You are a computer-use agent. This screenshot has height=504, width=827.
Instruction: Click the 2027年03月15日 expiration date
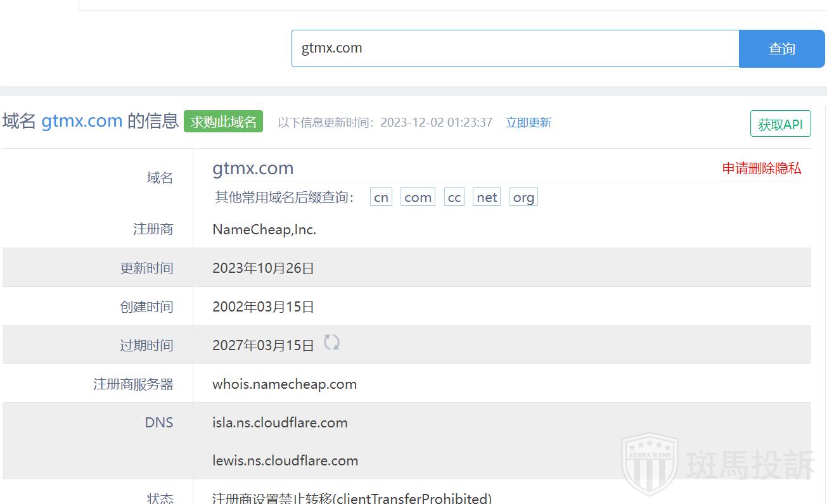pyautogui.click(x=263, y=346)
